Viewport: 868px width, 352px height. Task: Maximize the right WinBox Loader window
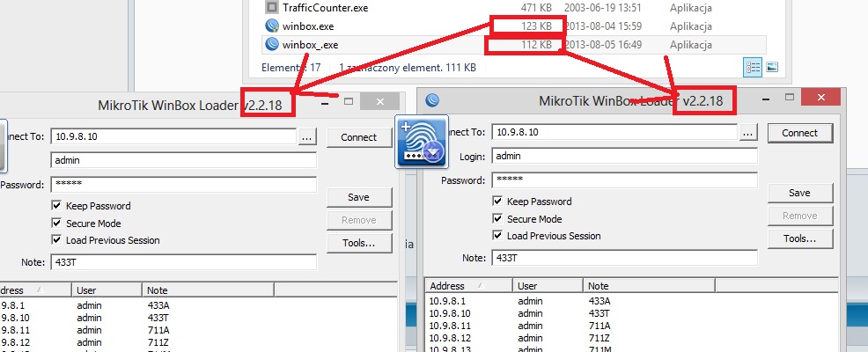[790, 98]
